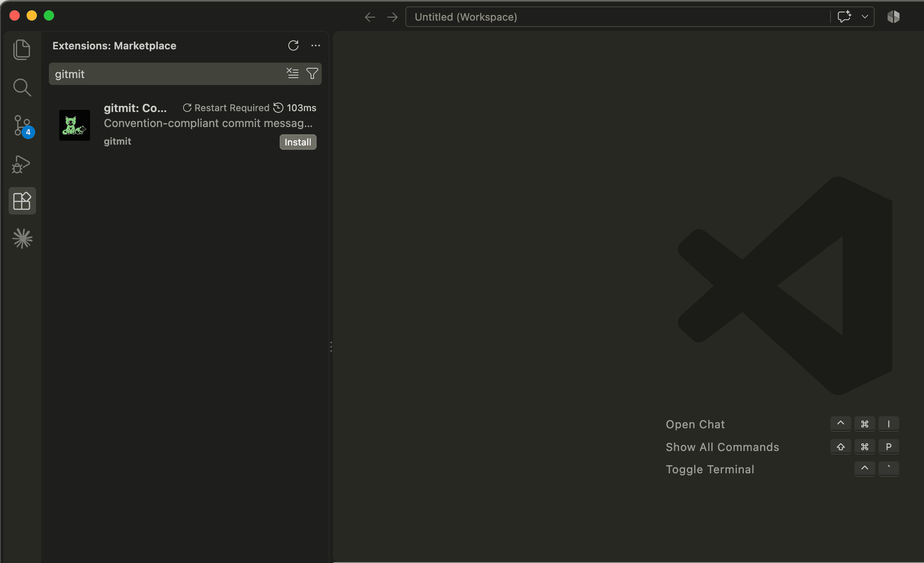Viewport: 924px width, 563px height.
Task: Click Toggle Terminal shortcut hint
Action: (710, 469)
